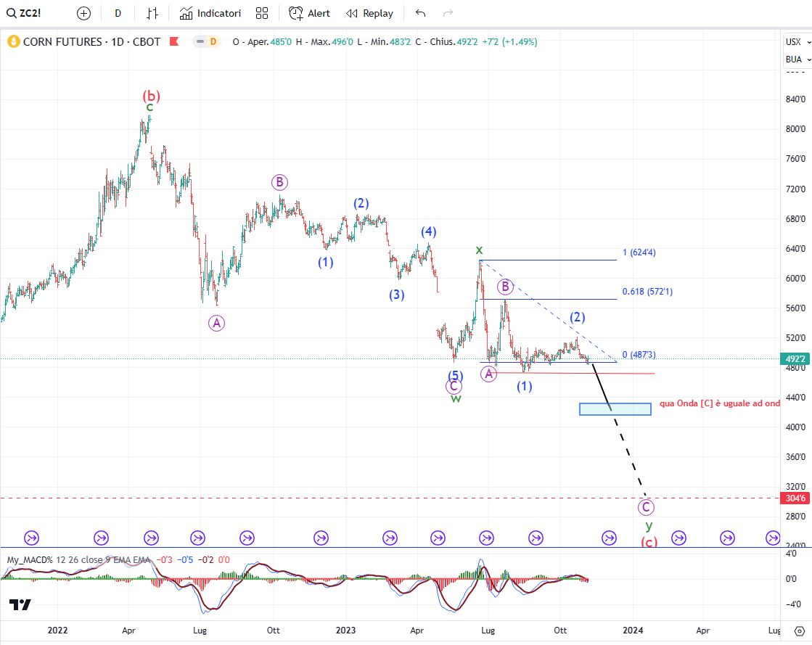Select the light blue target rectangle

(615, 409)
